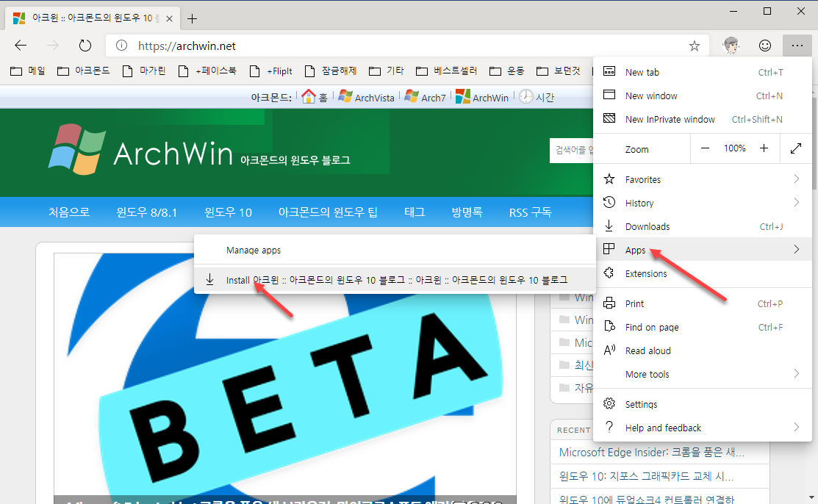Select Print in the menu

702,303
